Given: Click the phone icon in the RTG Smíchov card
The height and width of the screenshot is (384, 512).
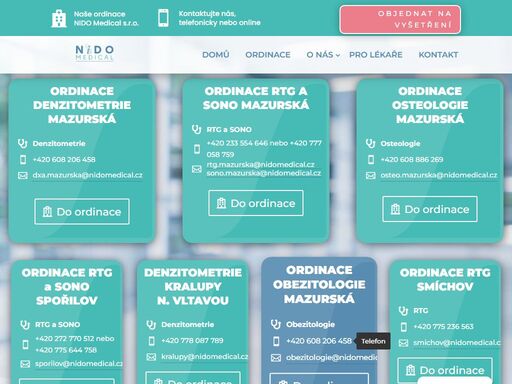Looking at the screenshot, I should click(403, 327).
